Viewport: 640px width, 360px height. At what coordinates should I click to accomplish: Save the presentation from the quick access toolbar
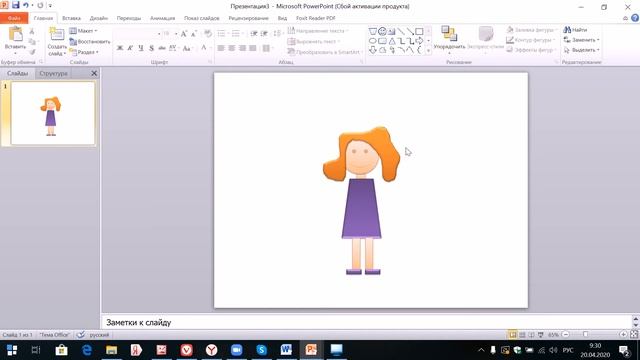pyautogui.click(x=16, y=5)
